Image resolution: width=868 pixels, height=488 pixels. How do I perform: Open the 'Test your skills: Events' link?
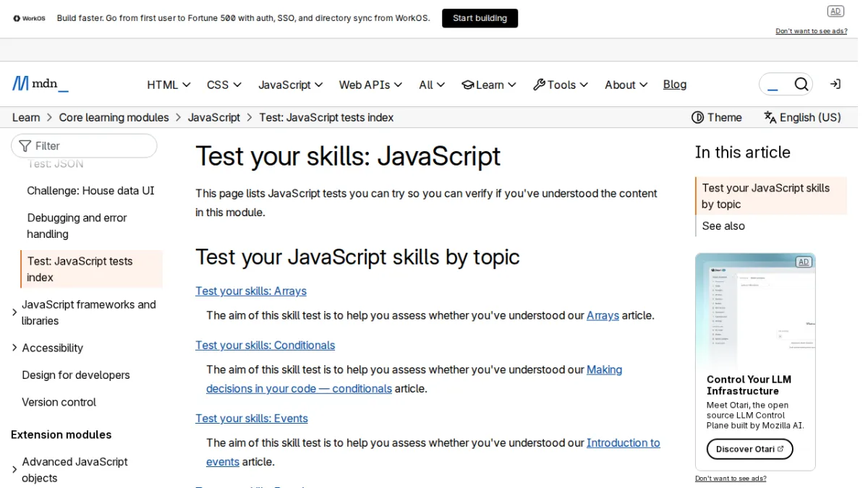pos(252,419)
